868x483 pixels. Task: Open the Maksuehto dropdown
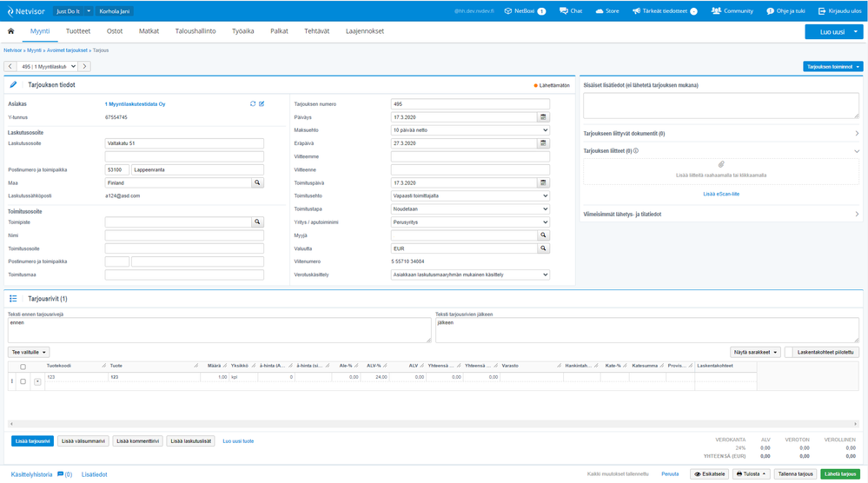pos(470,130)
